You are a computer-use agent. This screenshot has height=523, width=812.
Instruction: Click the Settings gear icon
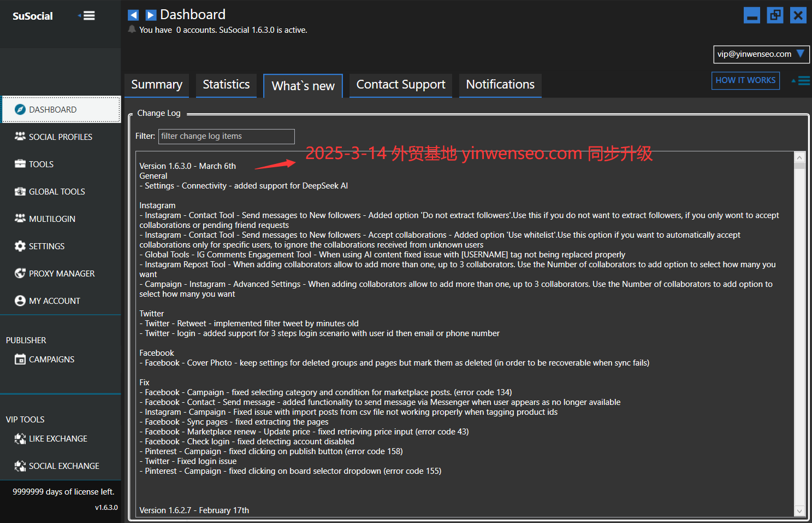(x=20, y=246)
